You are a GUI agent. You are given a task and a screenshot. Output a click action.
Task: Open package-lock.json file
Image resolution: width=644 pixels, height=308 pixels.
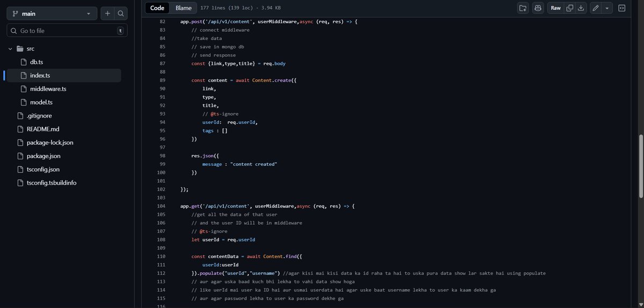(x=50, y=143)
